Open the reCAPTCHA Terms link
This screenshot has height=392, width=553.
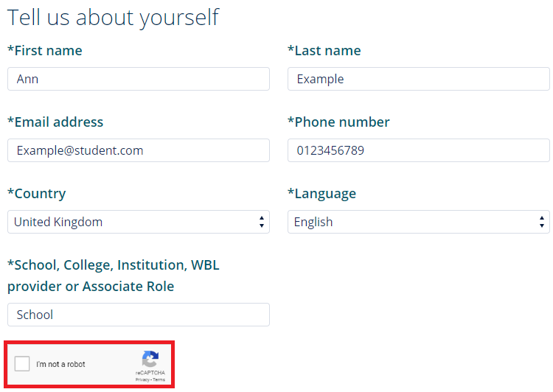coord(159,379)
